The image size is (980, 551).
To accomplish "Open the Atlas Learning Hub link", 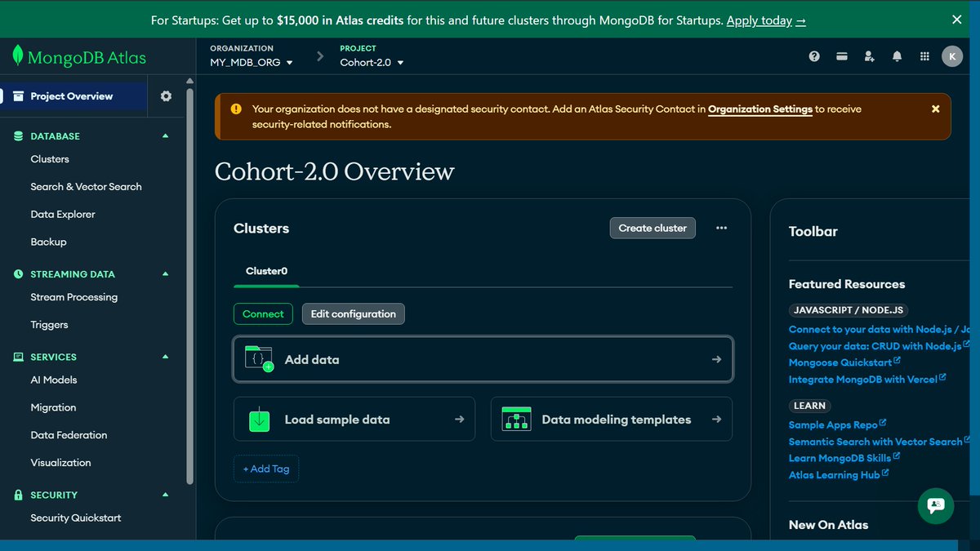I will (839, 475).
